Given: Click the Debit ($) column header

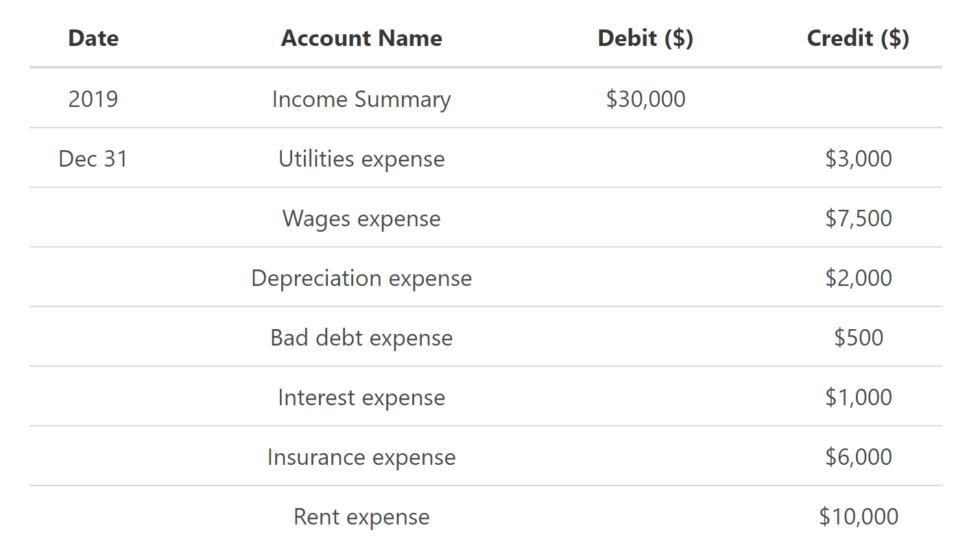Looking at the screenshot, I should [x=645, y=38].
